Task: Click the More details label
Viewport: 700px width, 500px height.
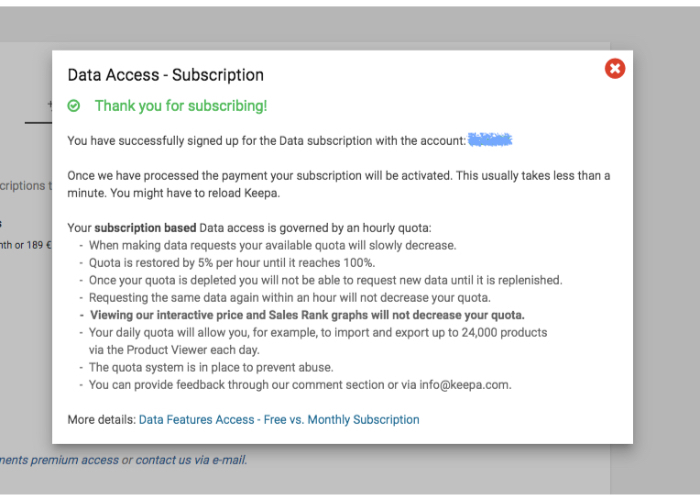Action: pyautogui.click(x=102, y=420)
